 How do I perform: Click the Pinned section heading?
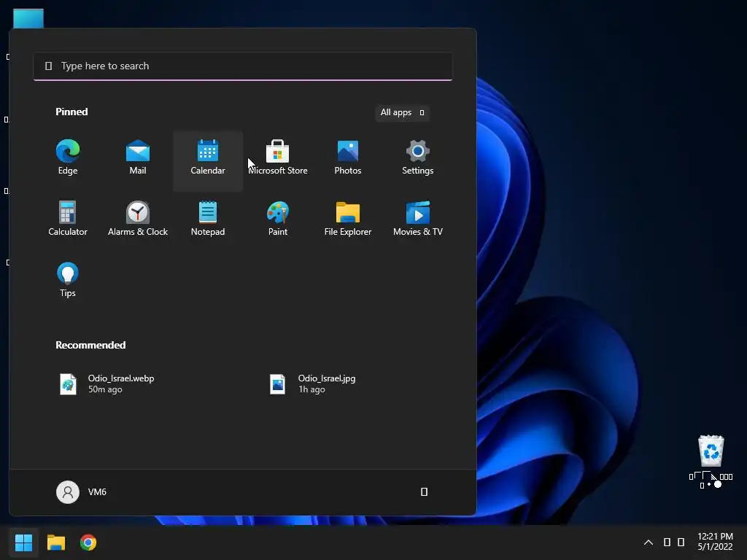(x=71, y=112)
